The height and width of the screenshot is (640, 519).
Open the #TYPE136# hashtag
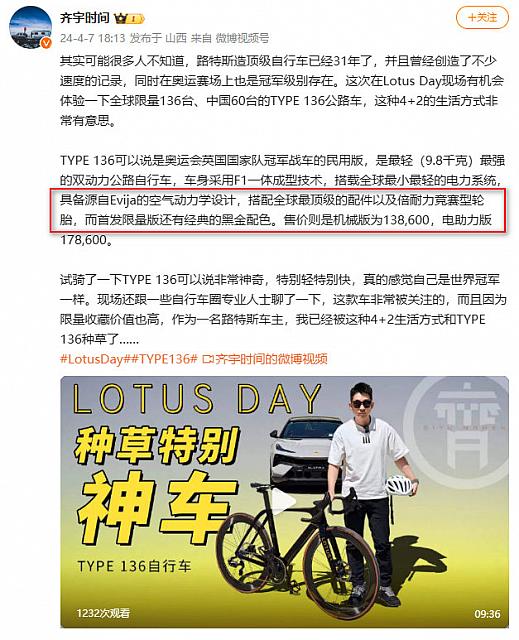[163, 359]
